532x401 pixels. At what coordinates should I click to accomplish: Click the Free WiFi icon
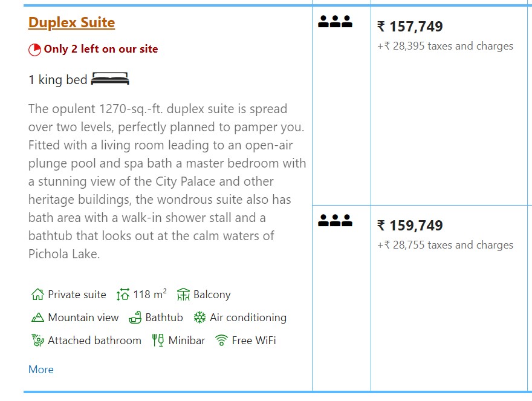(222, 341)
